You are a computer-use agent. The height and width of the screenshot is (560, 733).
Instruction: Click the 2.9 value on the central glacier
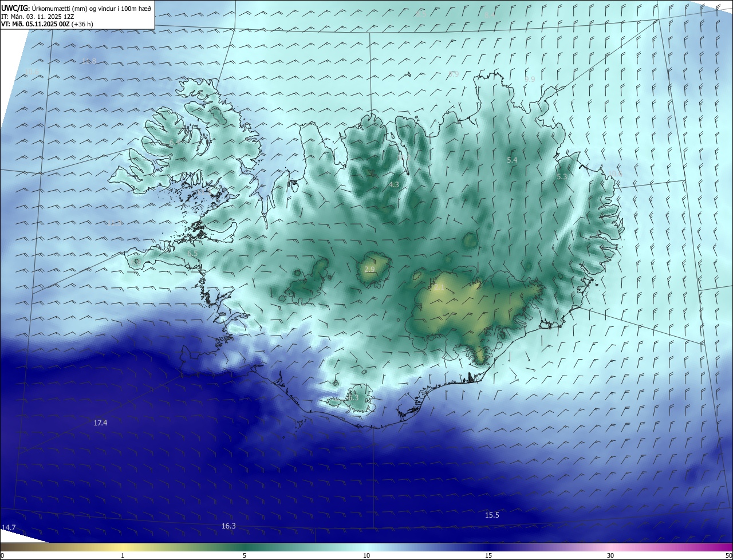coord(369,269)
